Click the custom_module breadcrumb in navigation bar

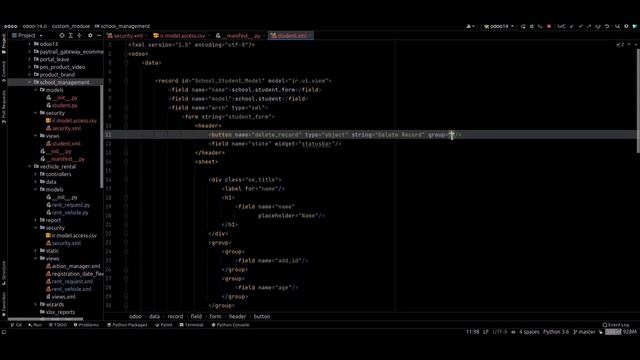[70, 27]
